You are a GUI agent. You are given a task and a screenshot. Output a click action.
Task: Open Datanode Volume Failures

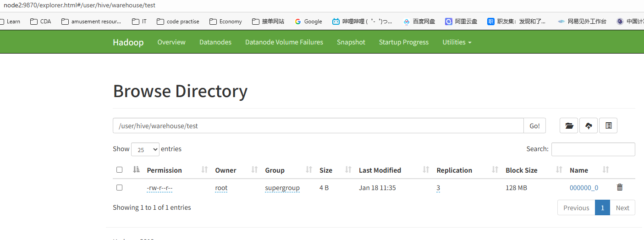tap(284, 42)
